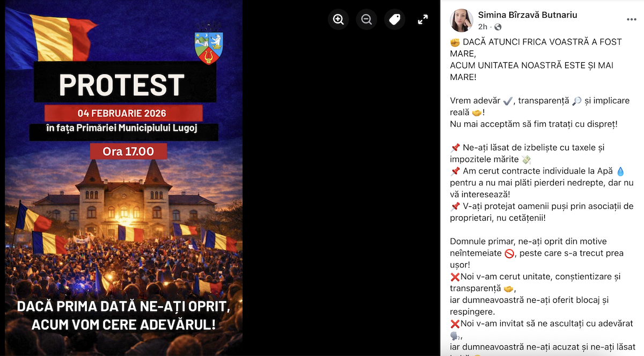This screenshot has height=356, width=644.
Task: Click the water drop emoji in the post
Action: [621, 171]
